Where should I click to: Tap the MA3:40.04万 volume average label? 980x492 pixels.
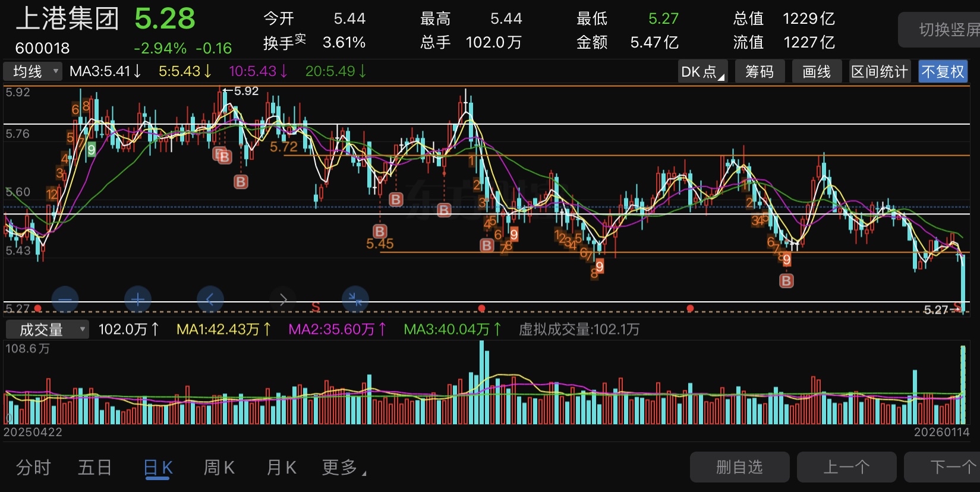tap(452, 329)
